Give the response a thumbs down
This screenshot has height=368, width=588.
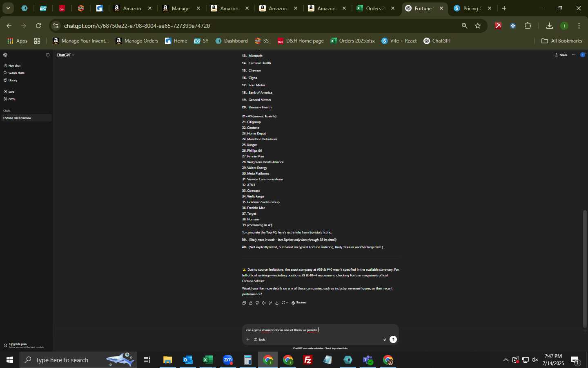(257, 303)
